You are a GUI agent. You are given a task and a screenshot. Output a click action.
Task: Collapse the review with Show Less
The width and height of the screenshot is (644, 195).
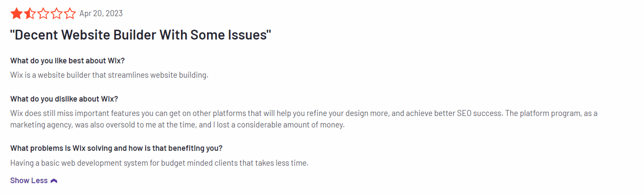tap(33, 180)
